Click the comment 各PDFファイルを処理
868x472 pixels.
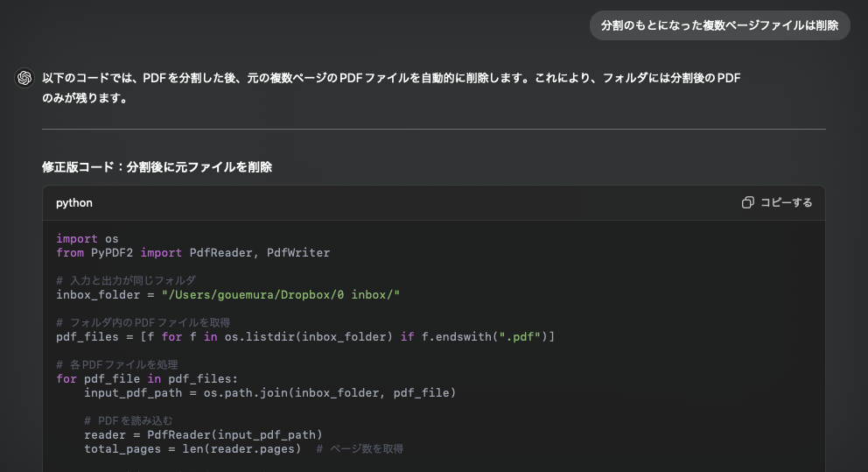116,364
